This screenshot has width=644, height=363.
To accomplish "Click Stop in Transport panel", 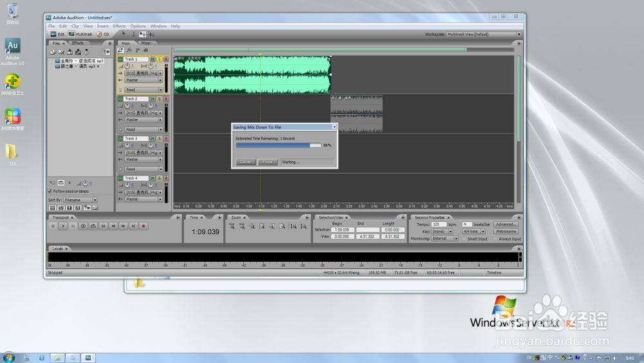I will click(x=53, y=226).
